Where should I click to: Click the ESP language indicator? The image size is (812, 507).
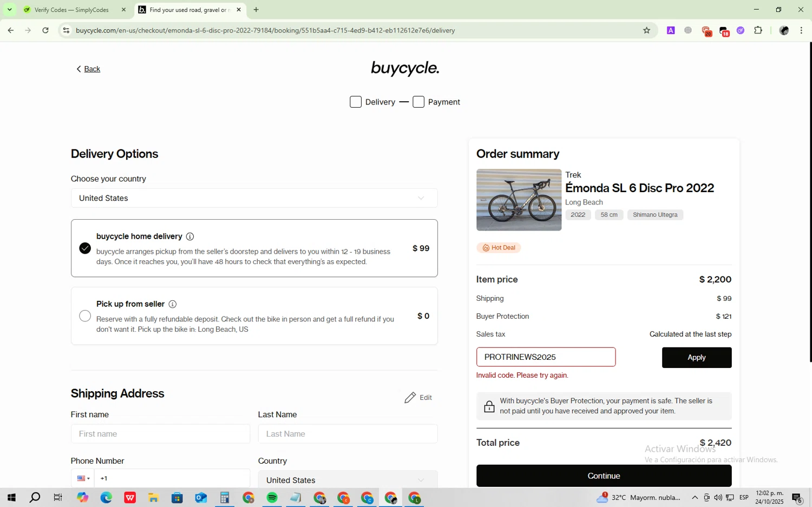[744, 498]
